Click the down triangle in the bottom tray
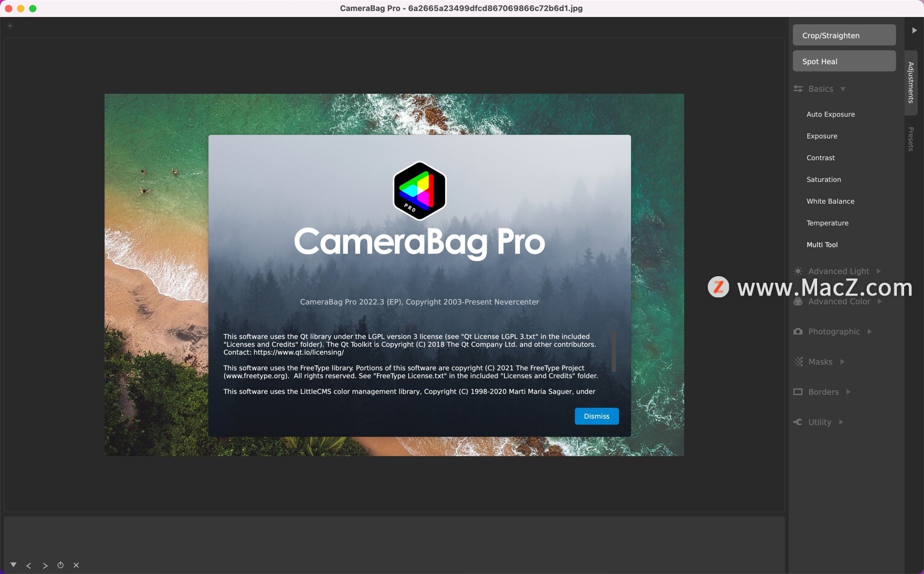The image size is (924, 574). point(13,565)
